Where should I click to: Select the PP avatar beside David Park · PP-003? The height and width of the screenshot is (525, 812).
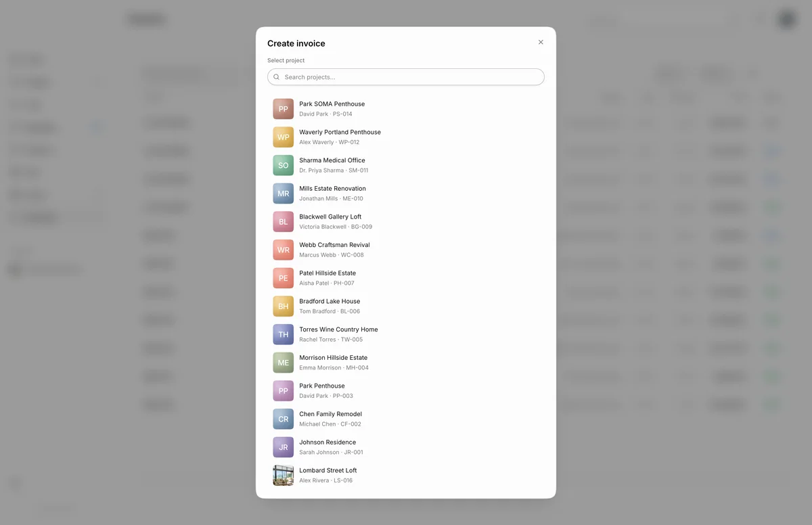click(284, 391)
